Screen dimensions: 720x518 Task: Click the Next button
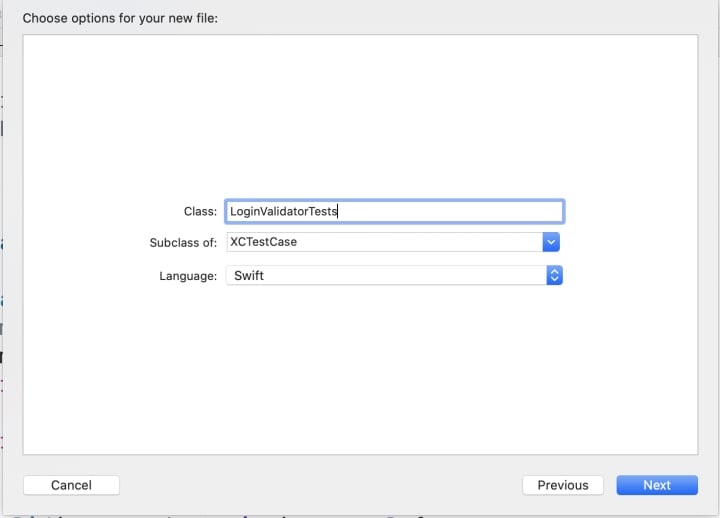pos(656,485)
